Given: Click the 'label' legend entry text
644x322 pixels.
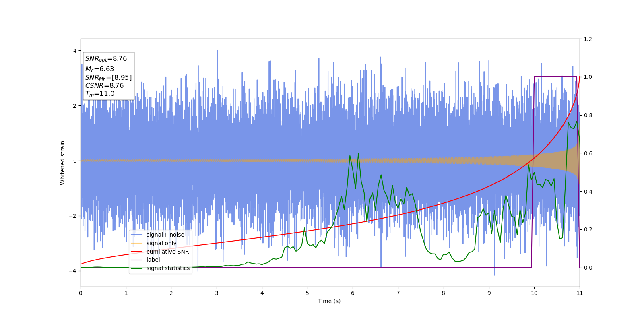Looking at the screenshot, I should coord(153,260).
